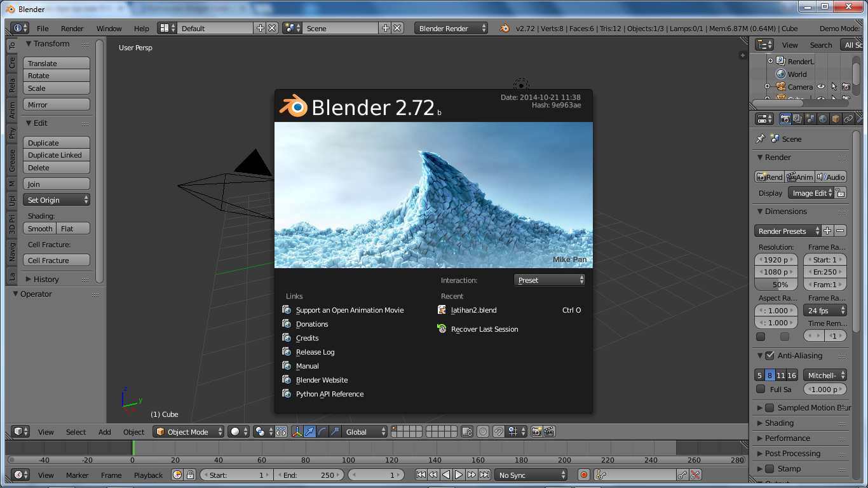Enable the Sampled Motion Blur checkbox

(770, 407)
